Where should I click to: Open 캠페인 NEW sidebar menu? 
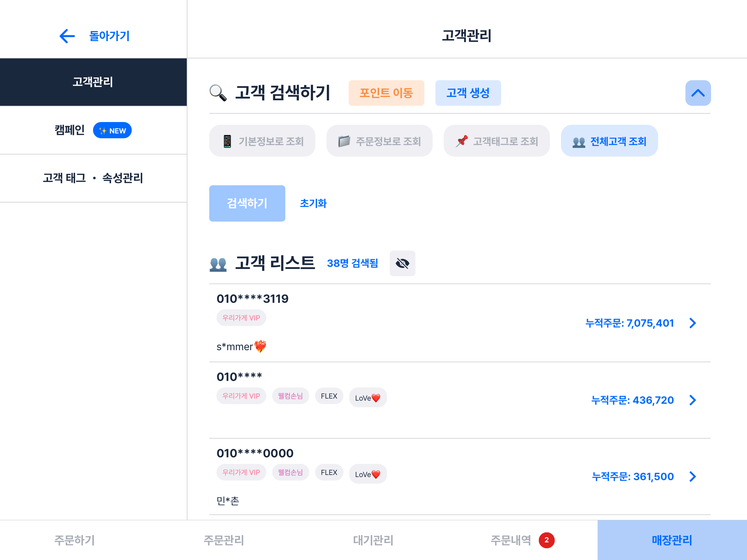[93, 130]
